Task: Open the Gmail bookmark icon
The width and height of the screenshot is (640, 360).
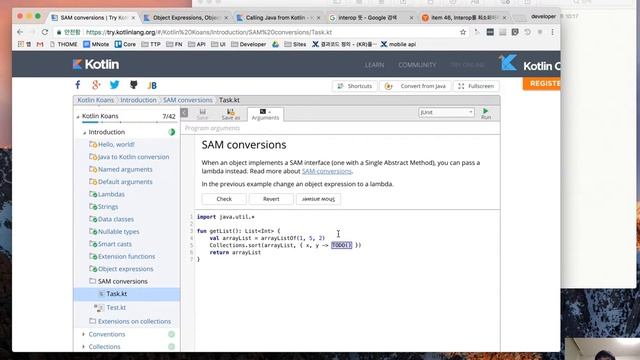Action: click(40, 44)
